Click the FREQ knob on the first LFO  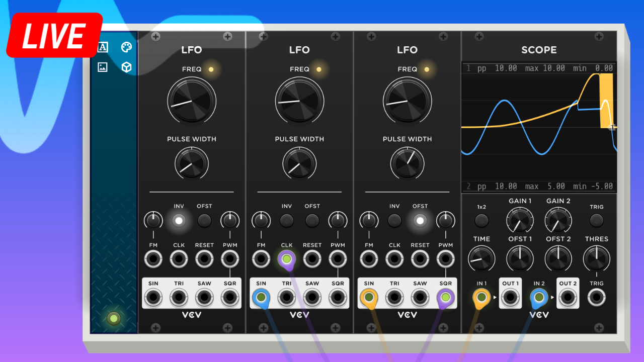pos(192,101)
